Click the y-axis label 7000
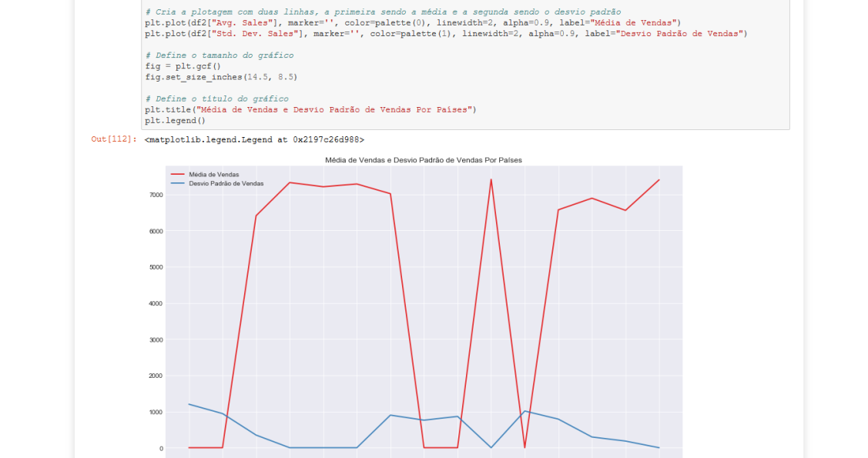The image size is (868, 458). 156,196
